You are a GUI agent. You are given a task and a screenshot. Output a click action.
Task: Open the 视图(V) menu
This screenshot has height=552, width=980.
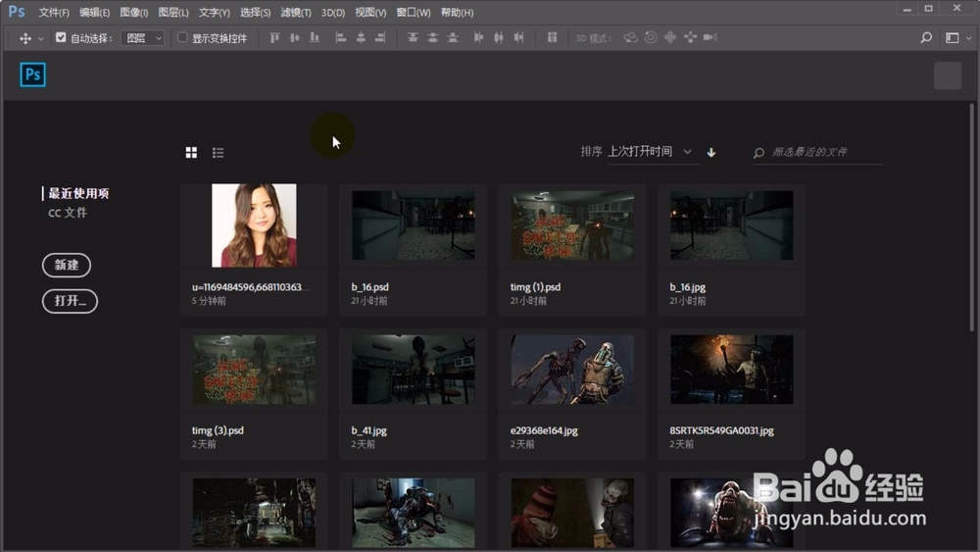(x=370, y=13)
